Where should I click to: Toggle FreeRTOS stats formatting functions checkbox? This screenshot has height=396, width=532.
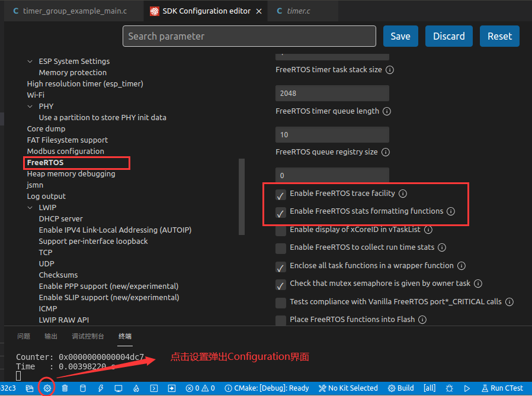281,213
